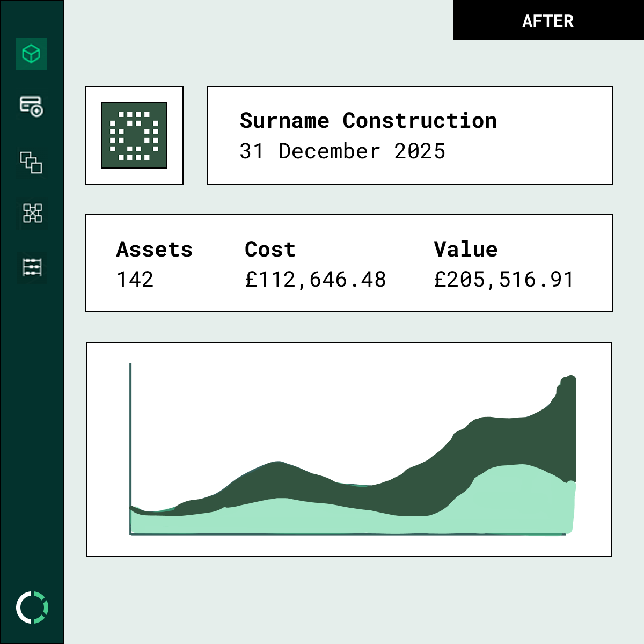644x644 pixels.
Task: Click the Value heading label
Action: coord(465,250)
